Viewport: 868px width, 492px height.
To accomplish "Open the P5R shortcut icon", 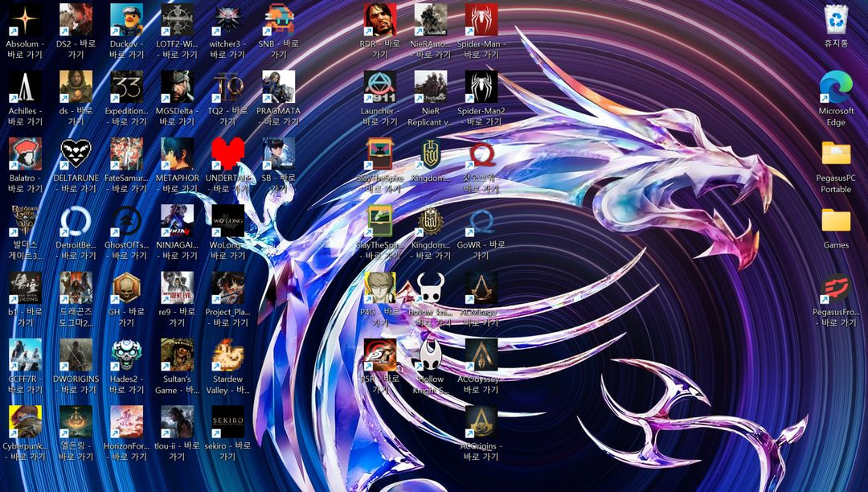I will [x=379, y=355].
